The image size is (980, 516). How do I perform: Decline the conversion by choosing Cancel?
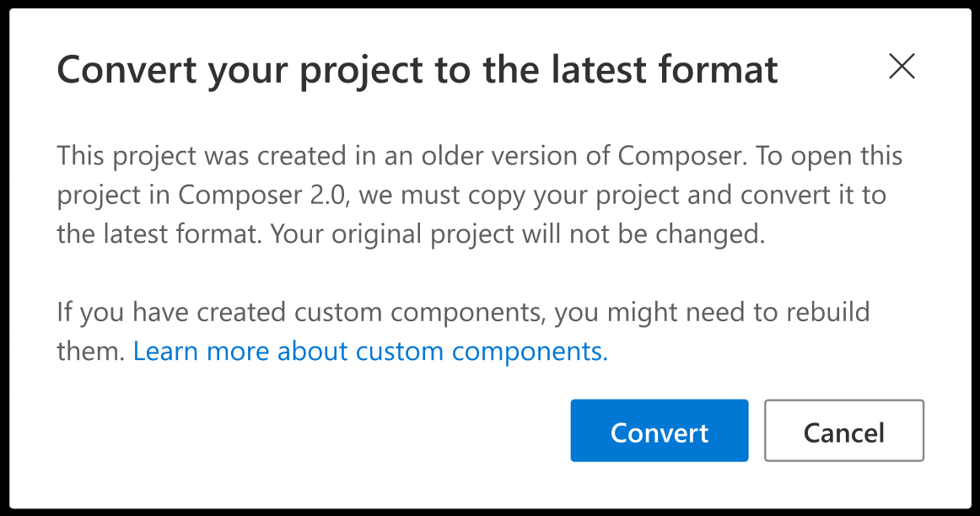click(x=843, y=431)
